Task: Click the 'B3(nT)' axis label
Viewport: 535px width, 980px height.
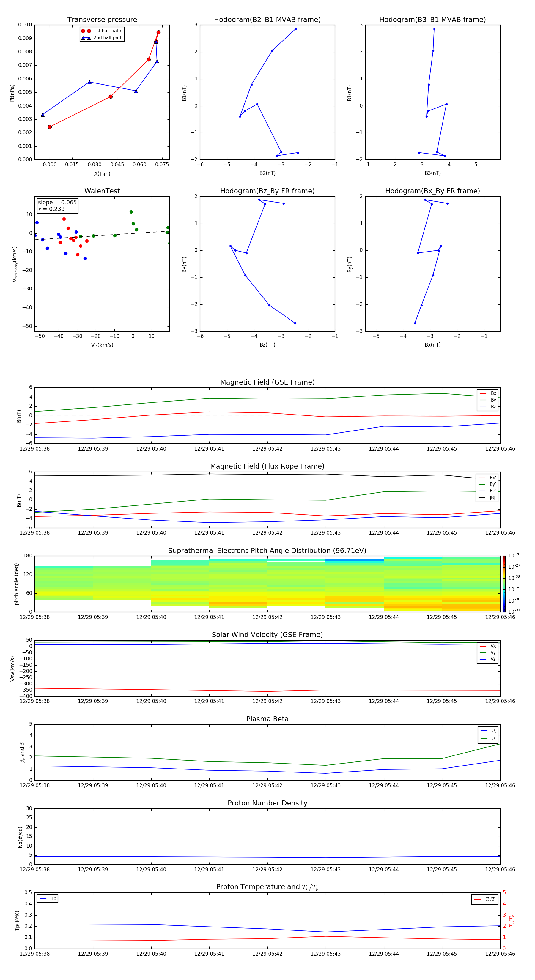Action: 432,173
